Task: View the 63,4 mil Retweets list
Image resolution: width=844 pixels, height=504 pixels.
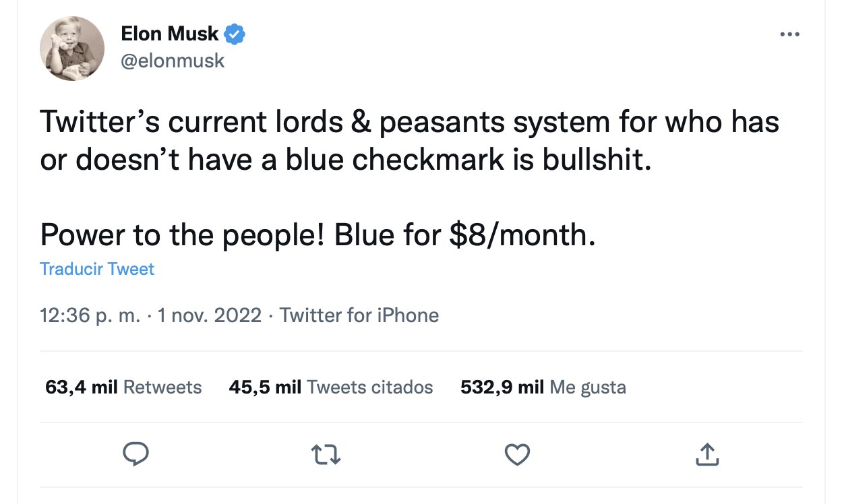Action: pos(123,387)
